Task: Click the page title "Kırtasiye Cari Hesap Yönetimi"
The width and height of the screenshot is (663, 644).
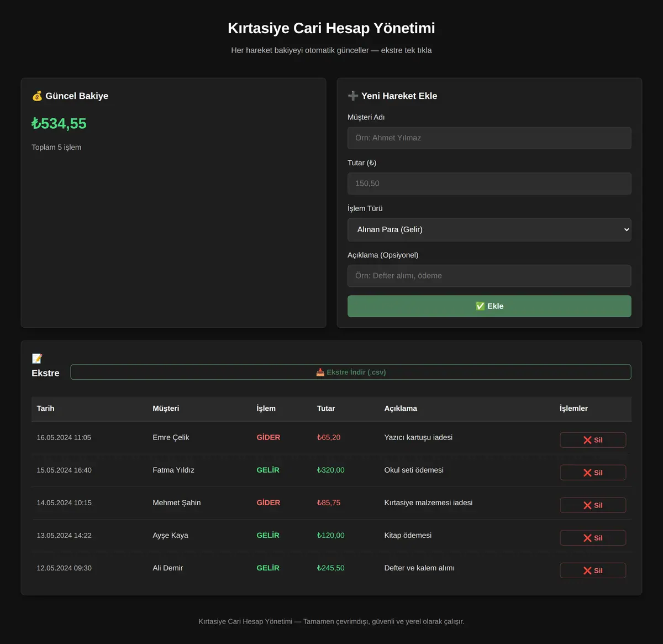Action: pyautogui.click(x=331, y=28)
